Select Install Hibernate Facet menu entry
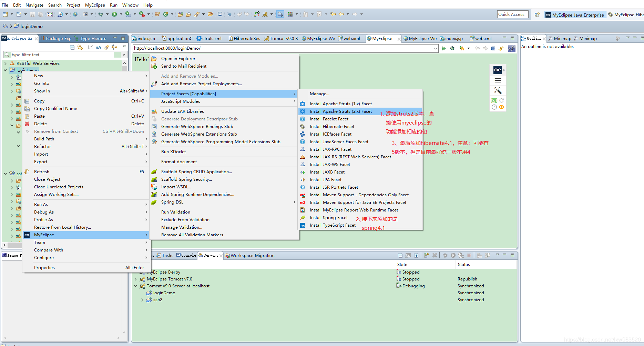The image size is (644, 346). pos(360,127)
